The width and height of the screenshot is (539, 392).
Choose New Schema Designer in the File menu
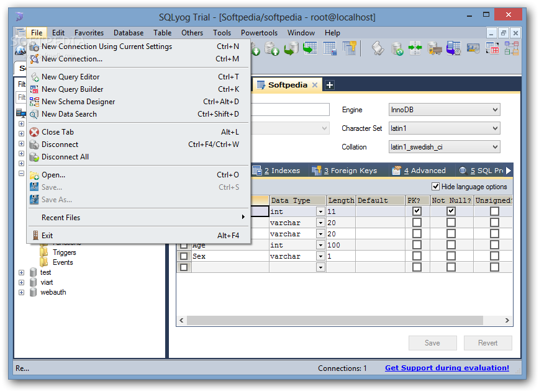coord(138,102)
